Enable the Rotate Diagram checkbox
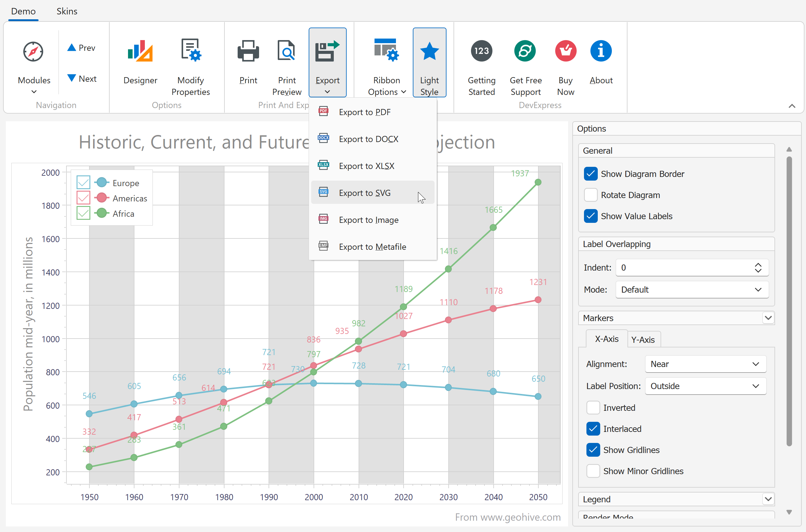The image size is (806, 532). coord(590,195)
